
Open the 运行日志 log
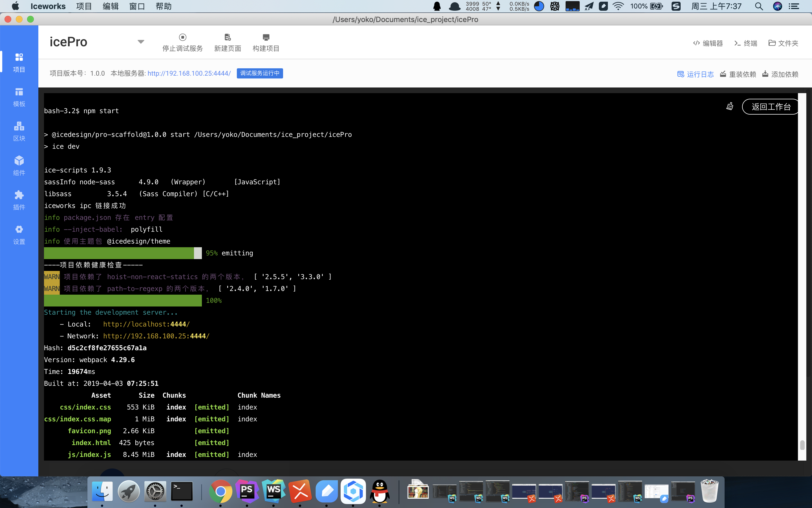(x=695, y=74)
